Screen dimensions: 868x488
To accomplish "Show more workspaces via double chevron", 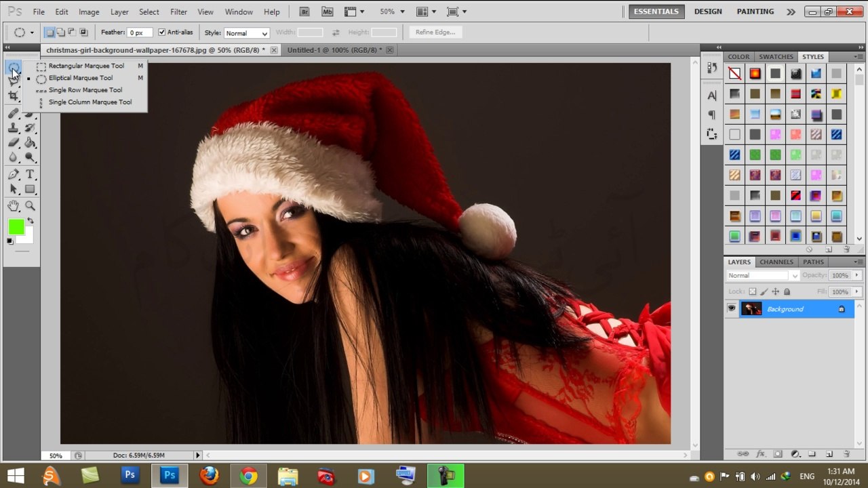I will 791,12.
